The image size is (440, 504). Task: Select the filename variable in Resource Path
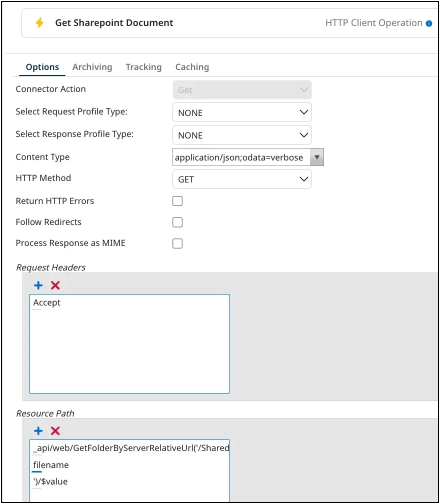50,464
